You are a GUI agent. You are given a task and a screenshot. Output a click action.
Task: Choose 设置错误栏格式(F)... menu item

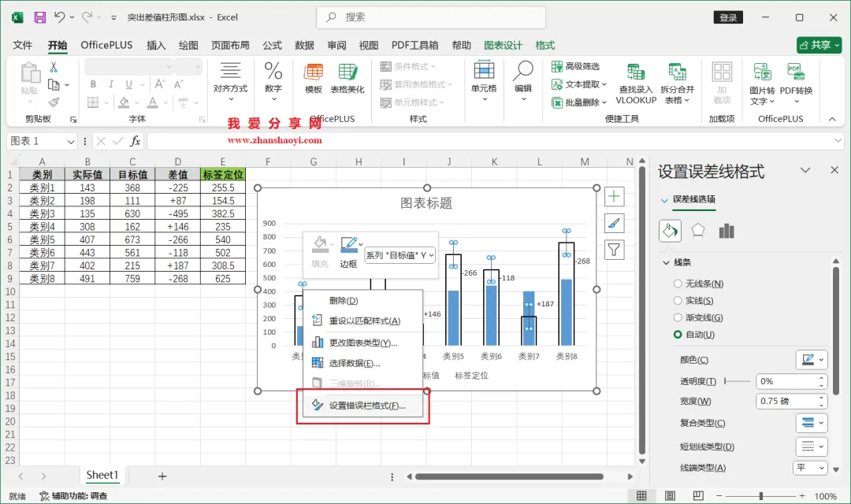(x=362, y=406)
